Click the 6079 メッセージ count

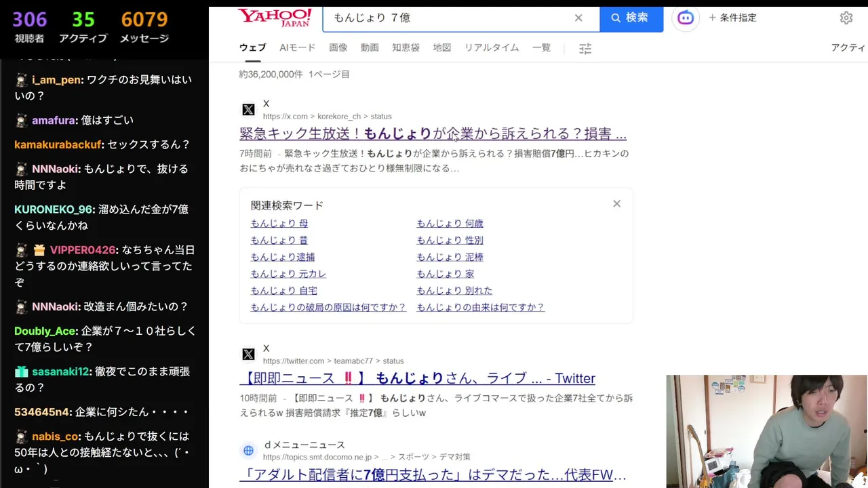144,27
